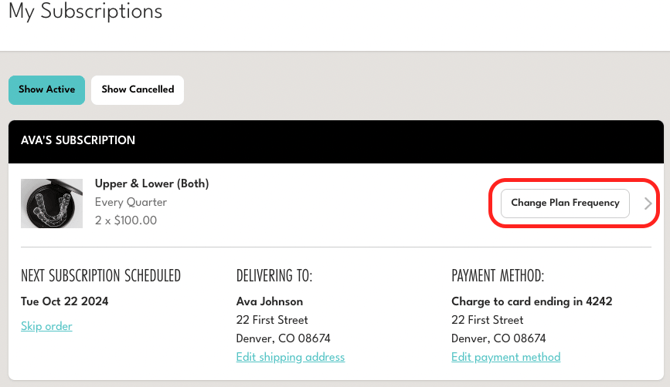Select the Tue Oct 22 2024 date
This screenshot has width=670, height=387.
(65, 302)
